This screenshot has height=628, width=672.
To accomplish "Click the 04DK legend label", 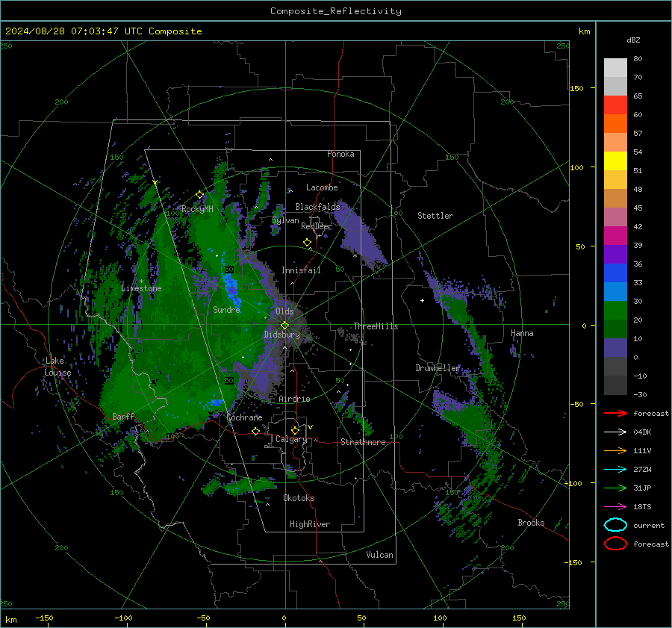I will pyautogui.click(x=642, y=432).
